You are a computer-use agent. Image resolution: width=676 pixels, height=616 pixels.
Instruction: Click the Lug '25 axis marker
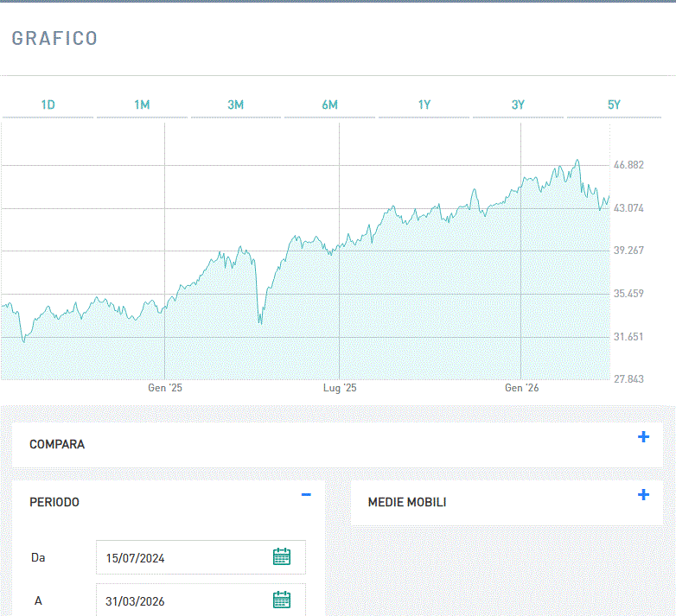point(340,388)
